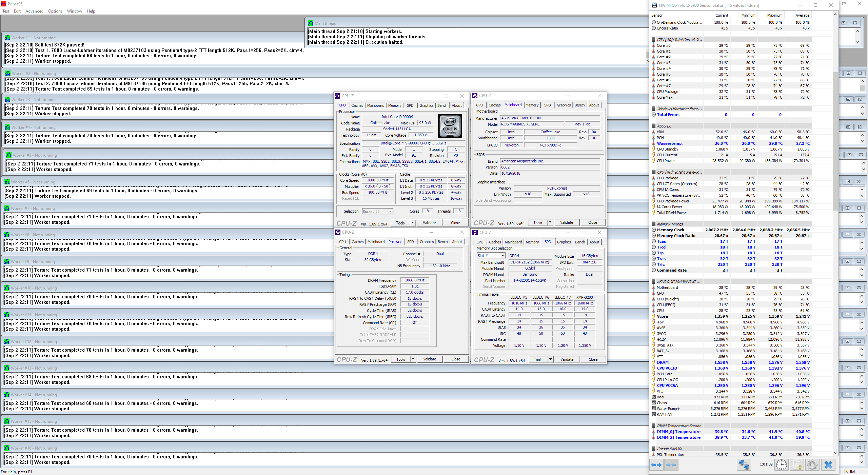Image resolution: width=868 pixels, height=475 pixels.
Task: Open Tools dropdown arrow in CPU-Z SPD window
Action: point(550,359)
